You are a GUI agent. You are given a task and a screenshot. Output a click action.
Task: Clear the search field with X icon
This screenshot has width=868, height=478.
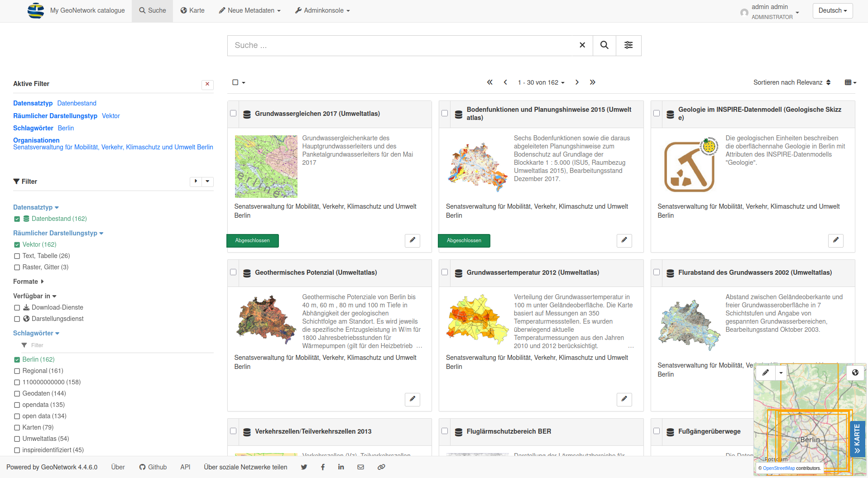click(582, 45)
